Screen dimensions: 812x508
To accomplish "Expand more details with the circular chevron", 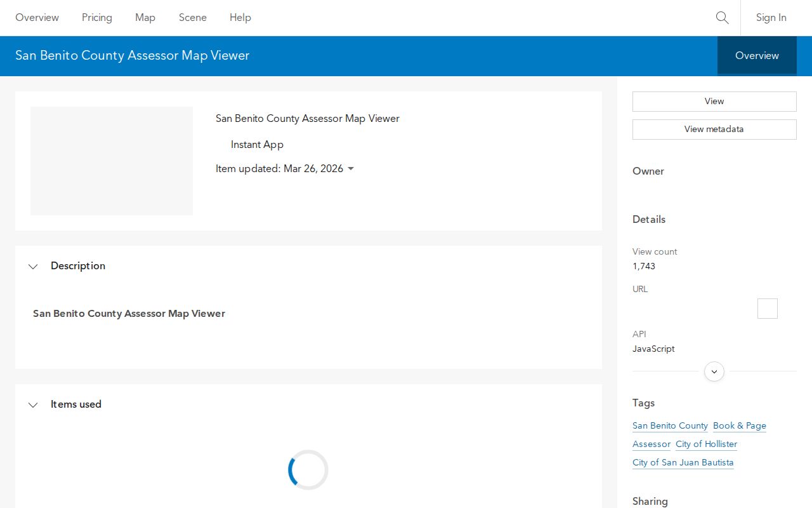I will (x=714, y=371).
